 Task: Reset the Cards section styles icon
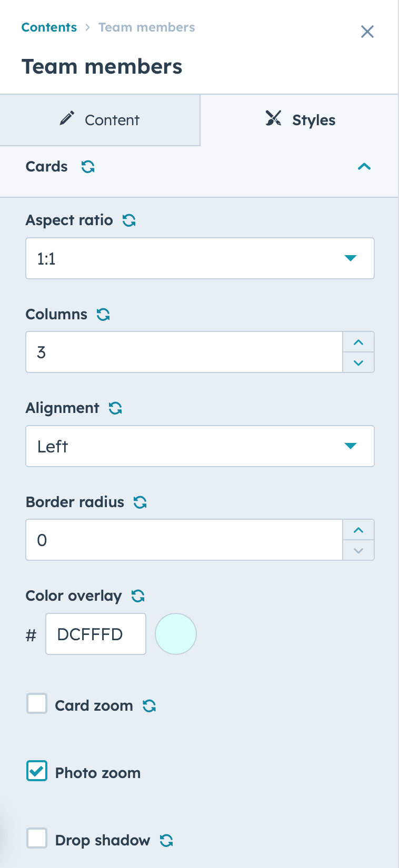click(x=88, y=167)
